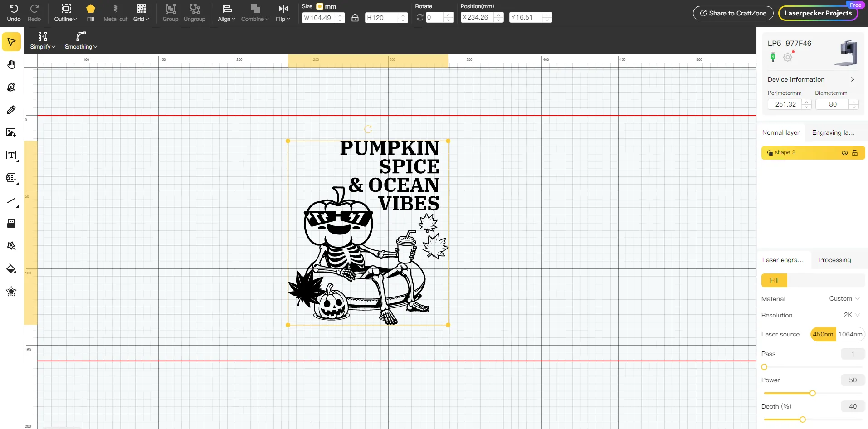868x429 pixels.
Task: Switch to the Engraving layer tab
Action: 834,132
